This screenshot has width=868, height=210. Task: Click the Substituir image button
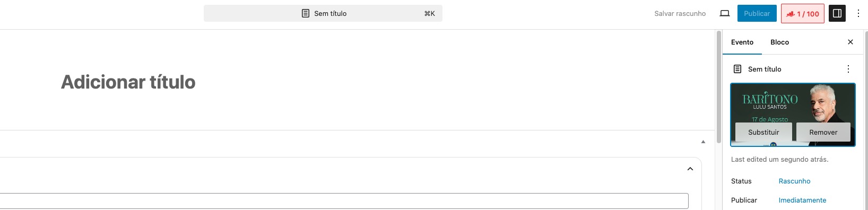[x=764, y=132]
